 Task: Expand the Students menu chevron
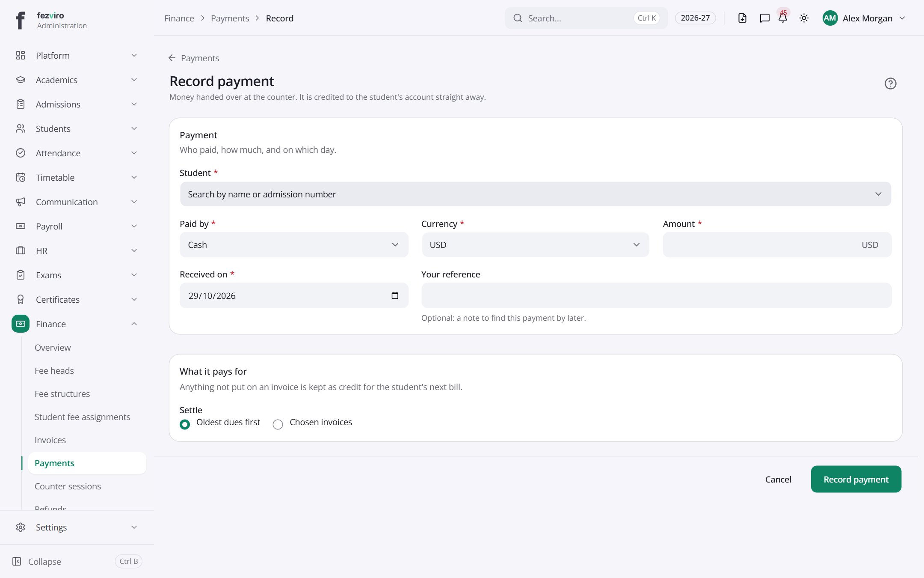pyautogui.click(x=134, y=128)
